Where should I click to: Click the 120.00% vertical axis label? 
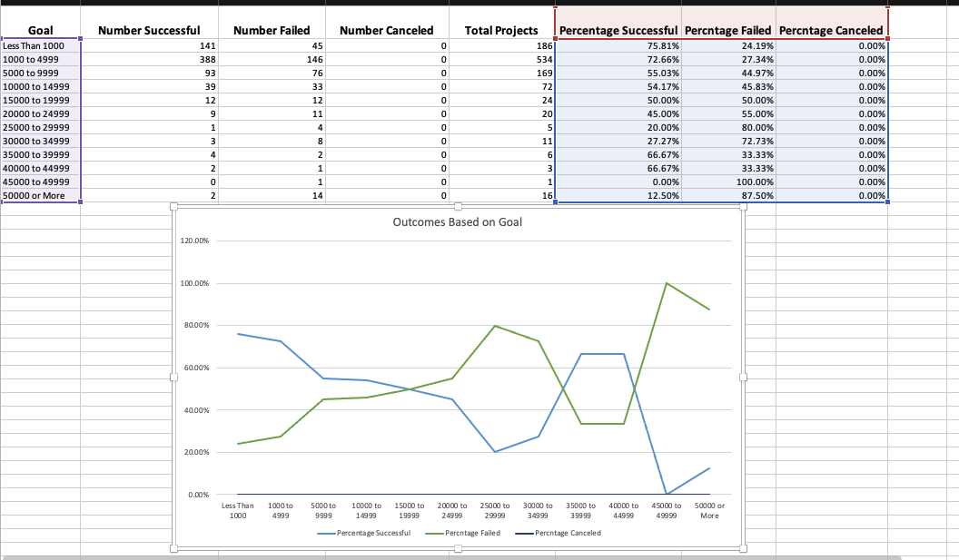[194, 241]
